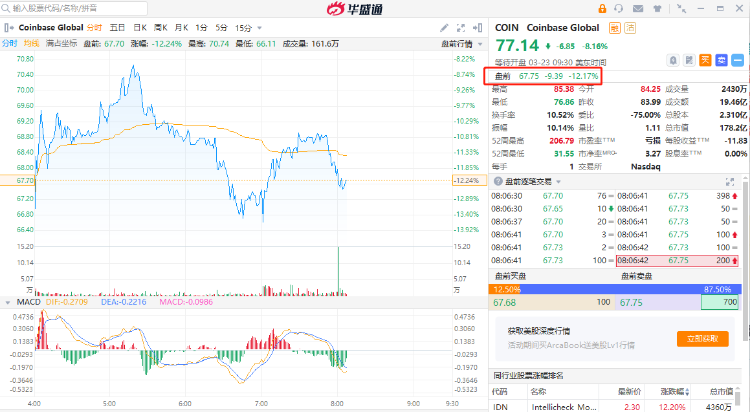Minimize the 华盛通 window

(x=701, y=8)
